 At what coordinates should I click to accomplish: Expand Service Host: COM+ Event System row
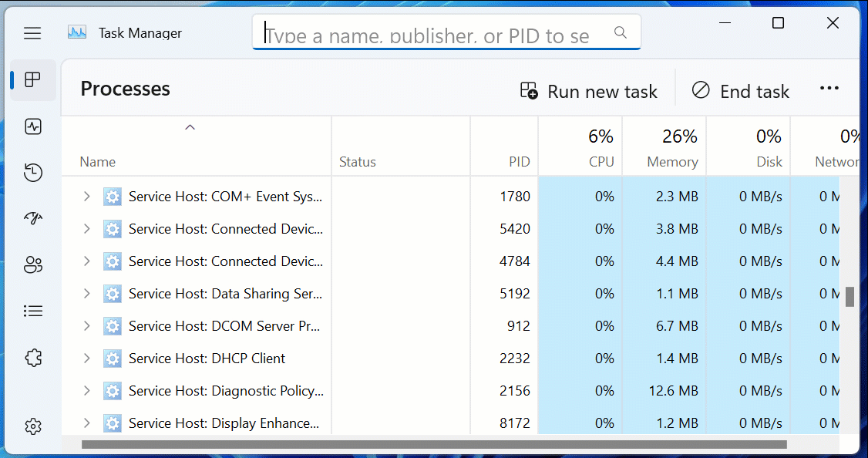(86, 197)
